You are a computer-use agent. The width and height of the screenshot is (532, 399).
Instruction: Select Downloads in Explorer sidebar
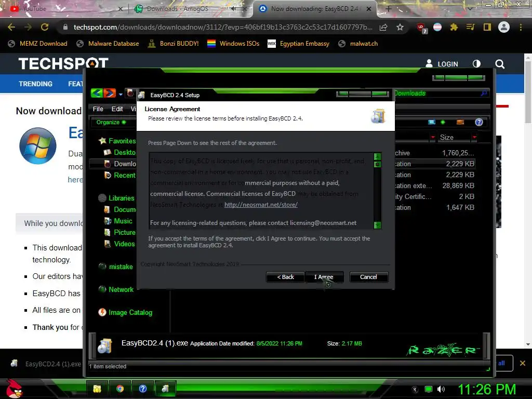[x=120, y=164]
